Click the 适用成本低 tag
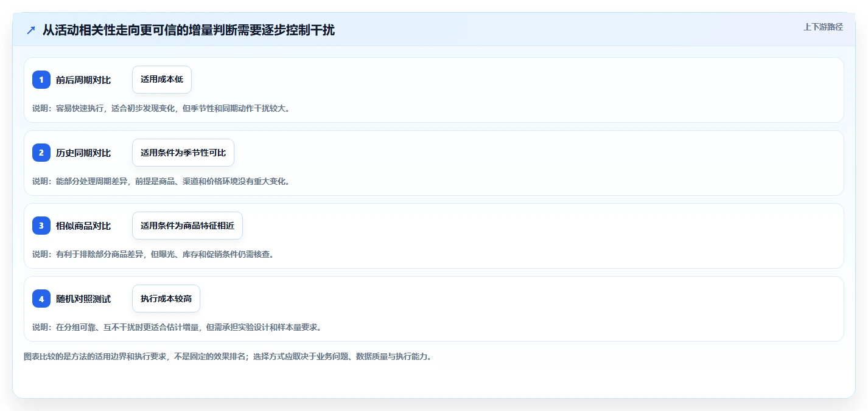The width and height of the screenshot is (868, 411). click(x=162, y=80)
